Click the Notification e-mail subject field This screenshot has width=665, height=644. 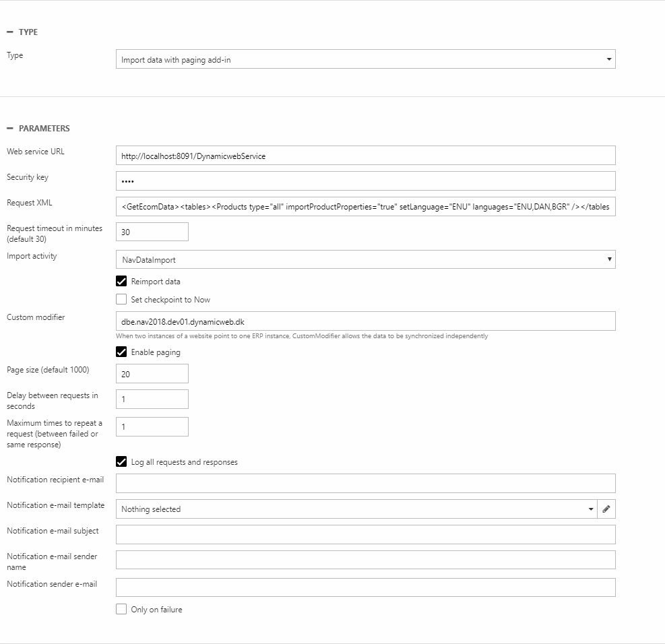pyautogui.click(x=365, y=535)
